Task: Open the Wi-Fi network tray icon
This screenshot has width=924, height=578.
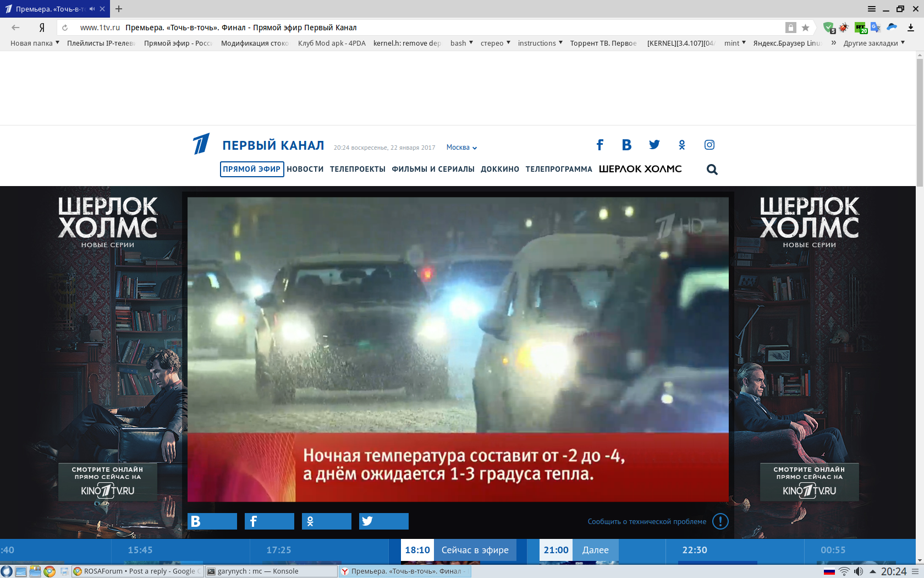Action: (844, 571)
